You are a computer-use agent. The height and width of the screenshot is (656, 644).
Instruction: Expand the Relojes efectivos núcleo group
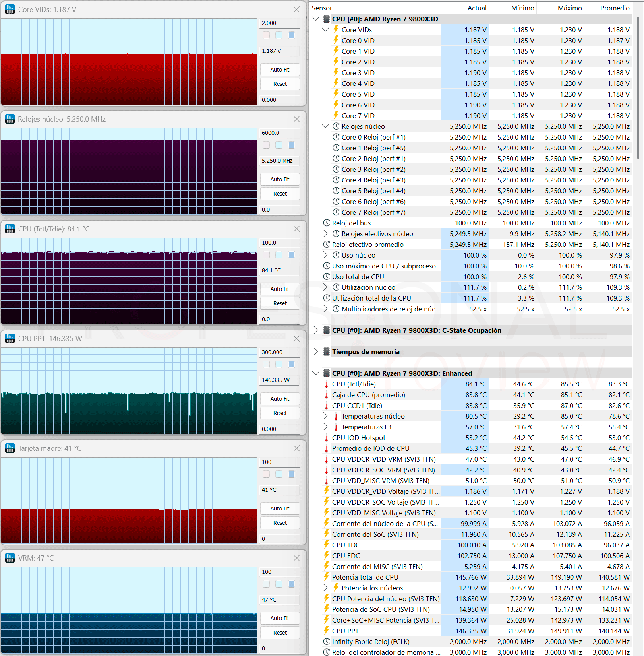pos(325,233)
